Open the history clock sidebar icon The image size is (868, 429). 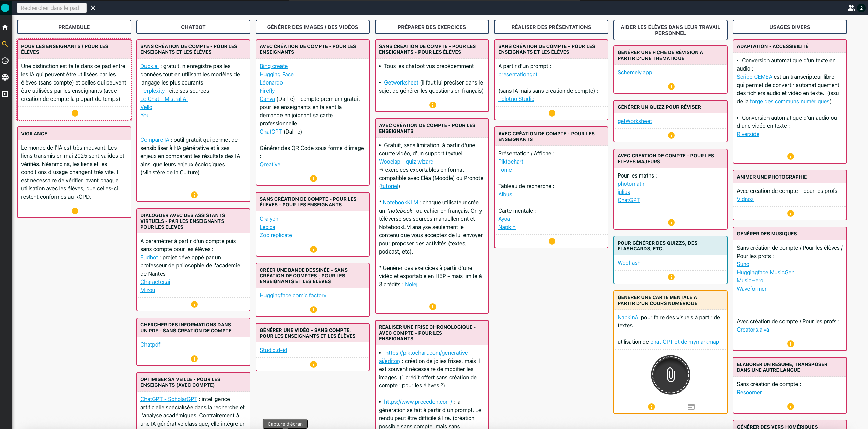[x=5, y=61]
